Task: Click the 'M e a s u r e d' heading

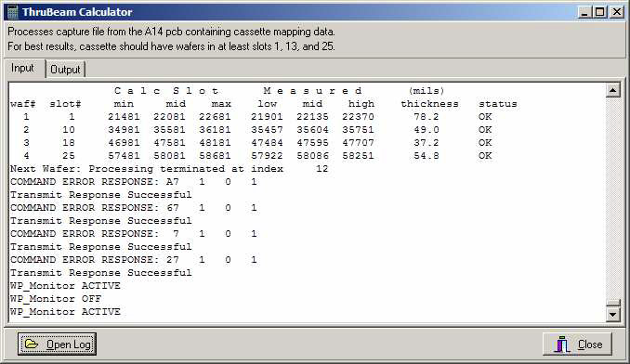Action: (312, 91)
